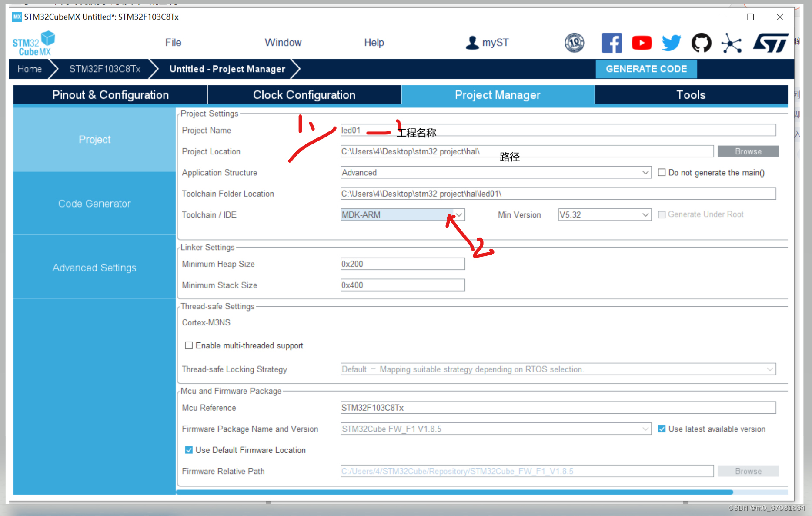Click the Project Location path field
The image size is (812, 516).
point(527,151)
